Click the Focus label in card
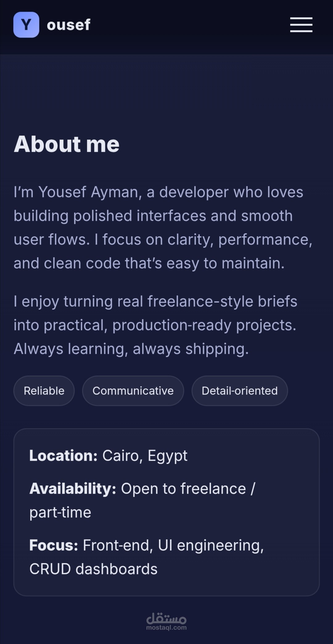 coord(54,545)
